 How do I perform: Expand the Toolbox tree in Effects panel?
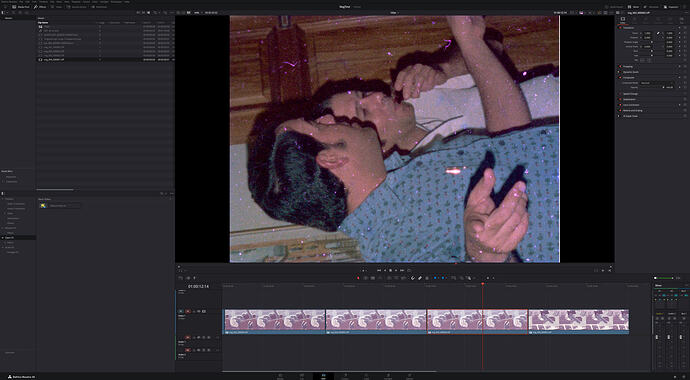coord(3,199)
